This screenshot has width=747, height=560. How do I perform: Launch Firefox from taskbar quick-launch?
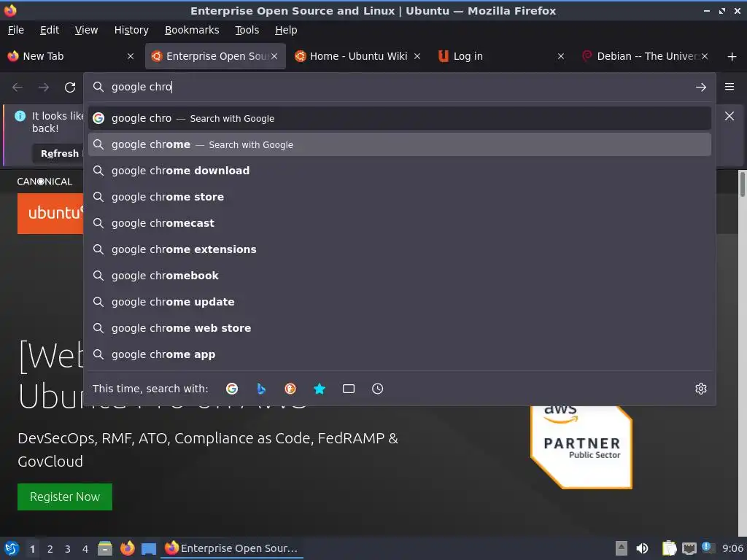(127, 548)
